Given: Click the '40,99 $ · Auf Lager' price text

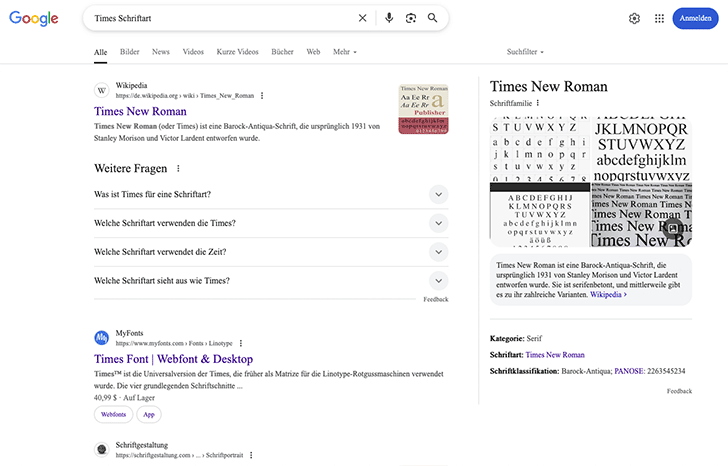Looking at the screenshot, I should pos(124,398).
